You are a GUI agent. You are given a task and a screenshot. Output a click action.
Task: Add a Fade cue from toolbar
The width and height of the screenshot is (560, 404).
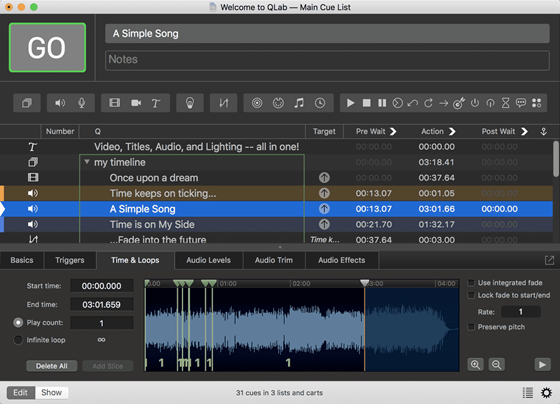[x=224, y=103]
